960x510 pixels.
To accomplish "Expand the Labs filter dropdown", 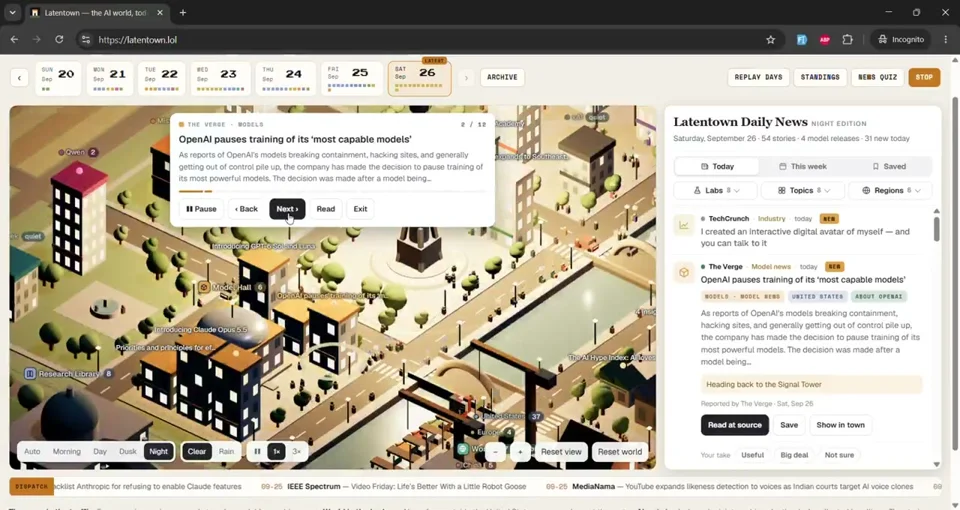I will 715,190.
